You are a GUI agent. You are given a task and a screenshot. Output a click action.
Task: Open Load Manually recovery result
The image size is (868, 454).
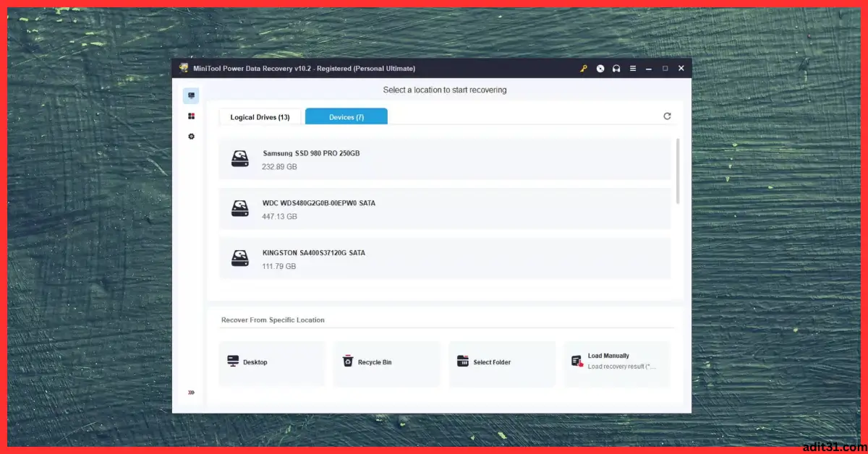pos(617,364)
